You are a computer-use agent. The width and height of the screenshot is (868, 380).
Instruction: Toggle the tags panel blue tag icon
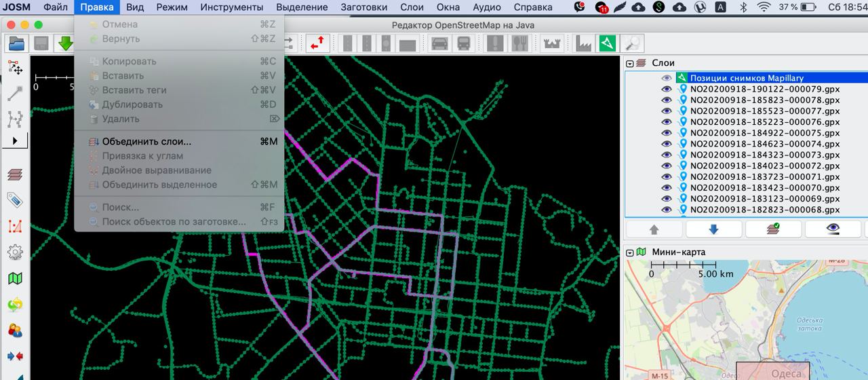click(x=15, y=200)
